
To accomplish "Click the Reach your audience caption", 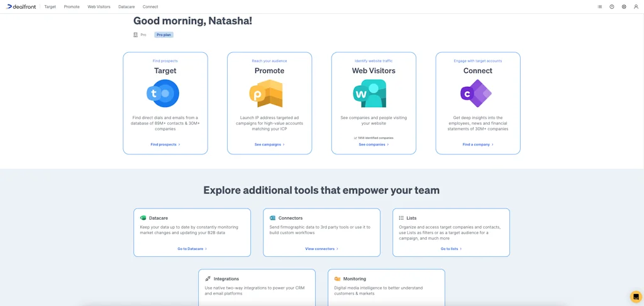I will [x=269, y=61].
